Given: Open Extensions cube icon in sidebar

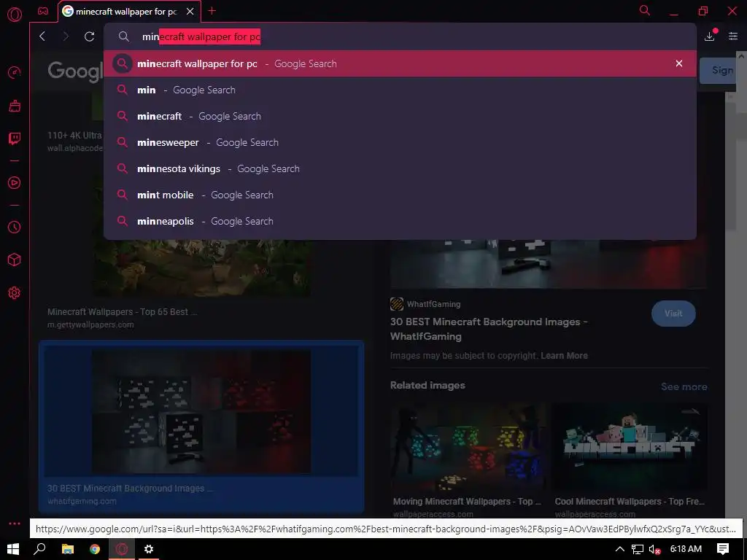Looking at the screenshot, I should [x=15, y=260].
